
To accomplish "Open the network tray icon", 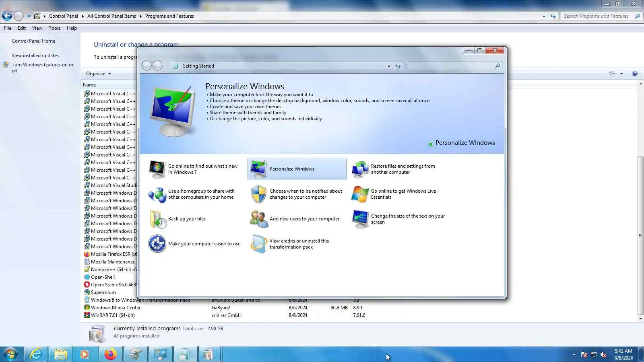I will pos(594,354).
